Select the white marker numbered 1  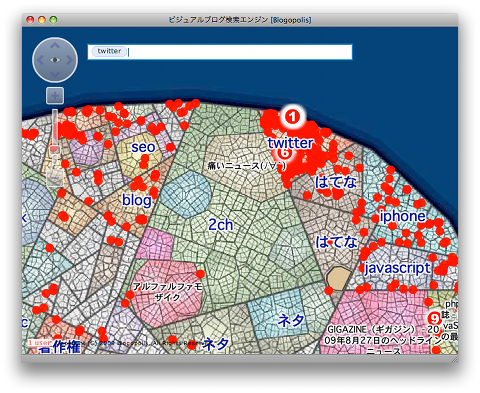click(x=292, y=117)
